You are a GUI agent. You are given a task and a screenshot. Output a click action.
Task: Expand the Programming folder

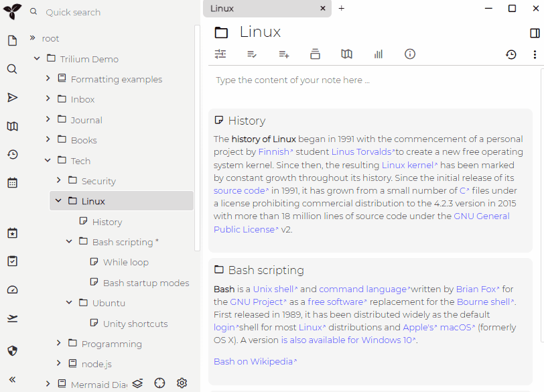[x=58, y=343]
